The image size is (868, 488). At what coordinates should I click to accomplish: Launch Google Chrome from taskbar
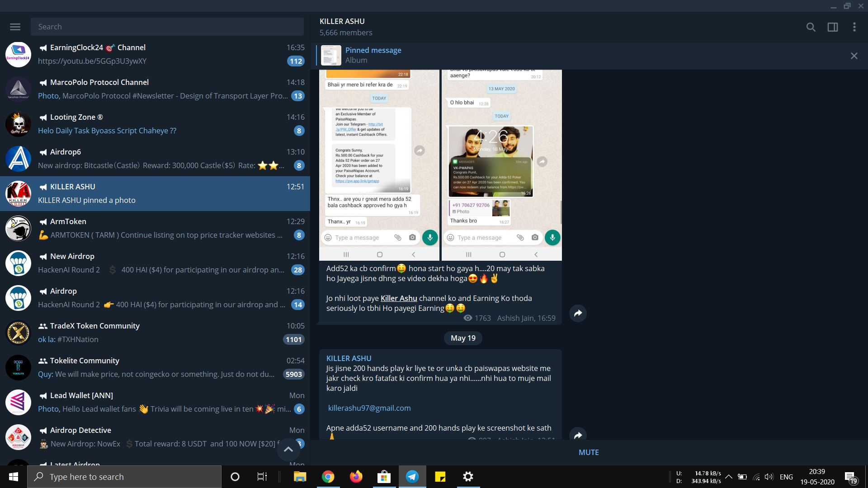pyautogui.click(x=328, y=477)
